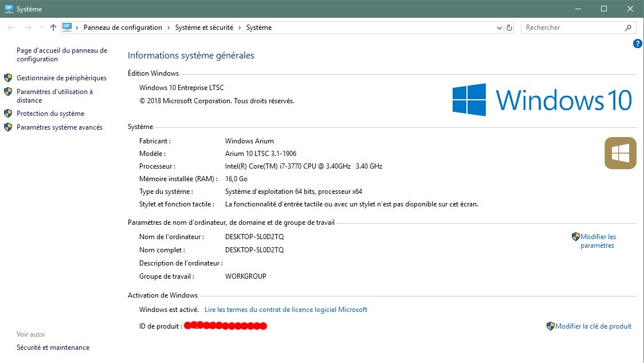Click the blue Windows 10 logo

point(542,100)
